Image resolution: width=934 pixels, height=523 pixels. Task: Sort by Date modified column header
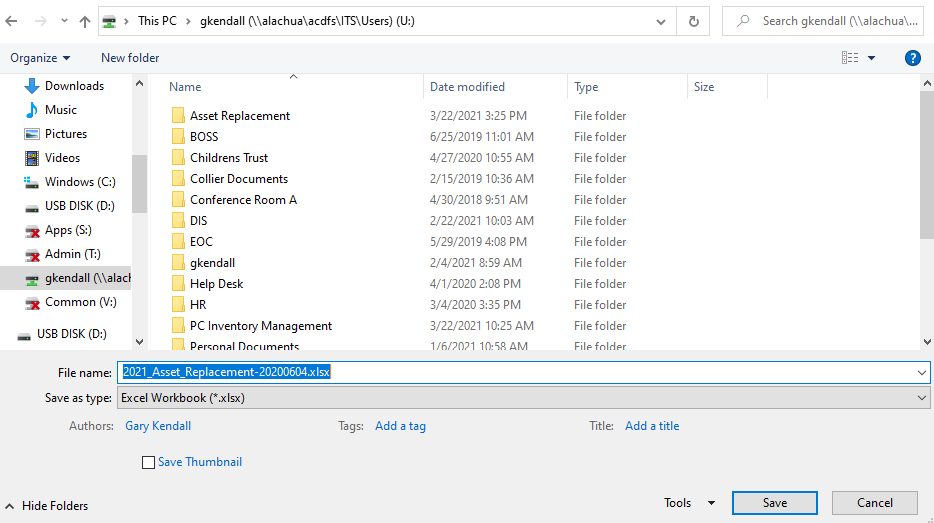[467, 87]
